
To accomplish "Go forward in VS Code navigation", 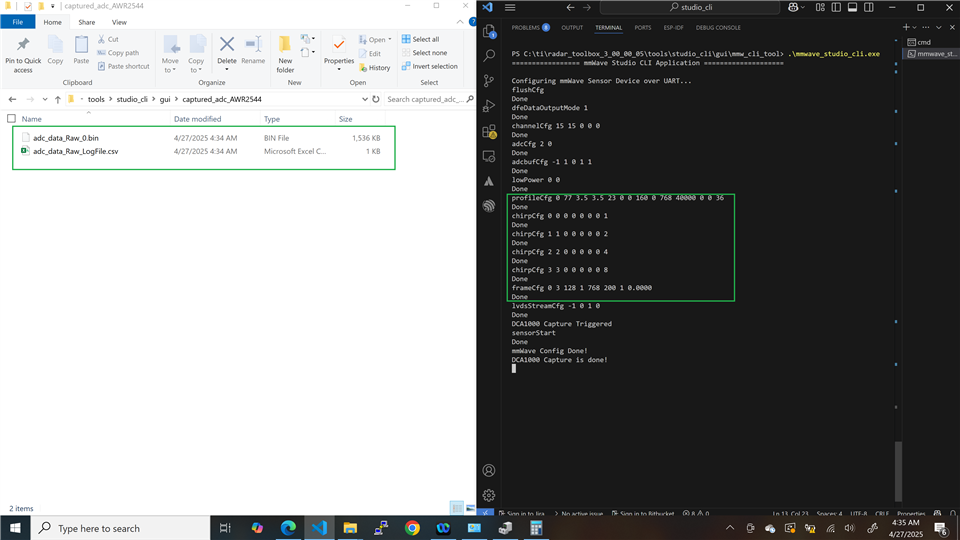I will [587, 7].
